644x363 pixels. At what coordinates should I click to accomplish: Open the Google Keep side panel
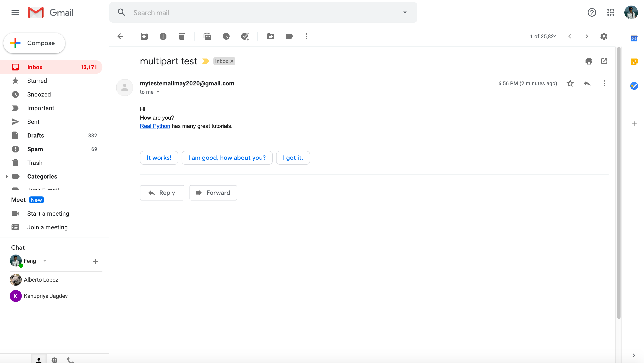click(634, 62)
